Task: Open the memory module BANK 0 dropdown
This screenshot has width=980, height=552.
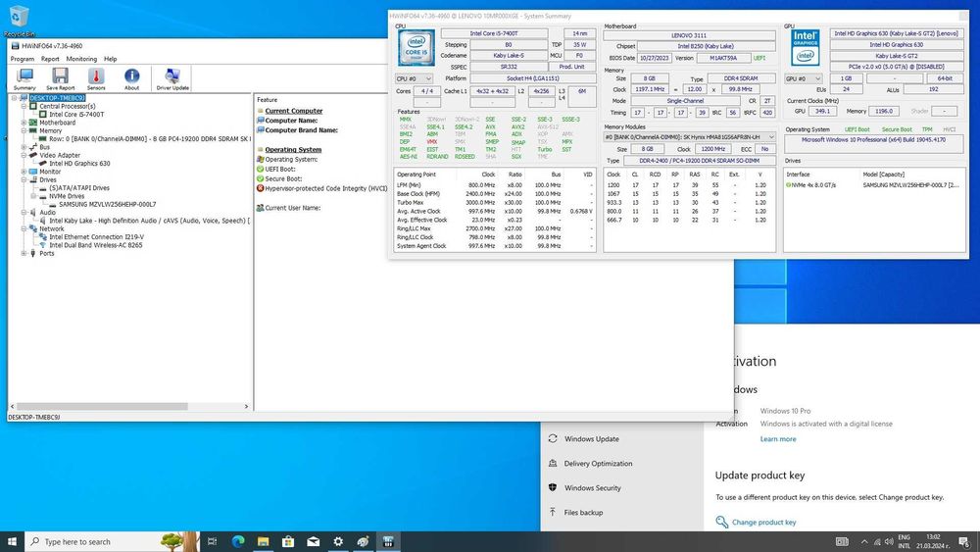Action: pos(689,137)
